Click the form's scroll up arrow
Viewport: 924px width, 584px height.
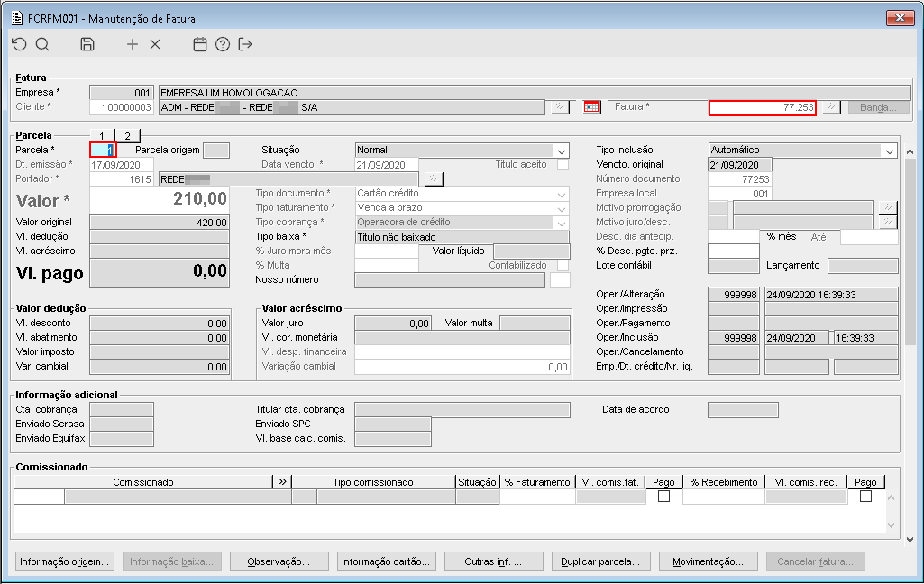point(910,152)
